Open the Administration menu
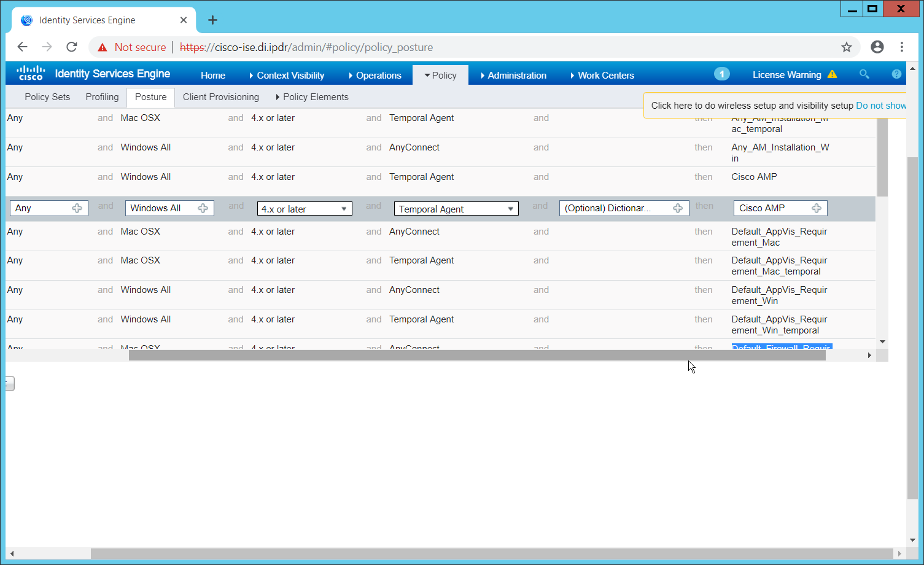The width and height of the screenshot is (924, 565). point(513,75)
